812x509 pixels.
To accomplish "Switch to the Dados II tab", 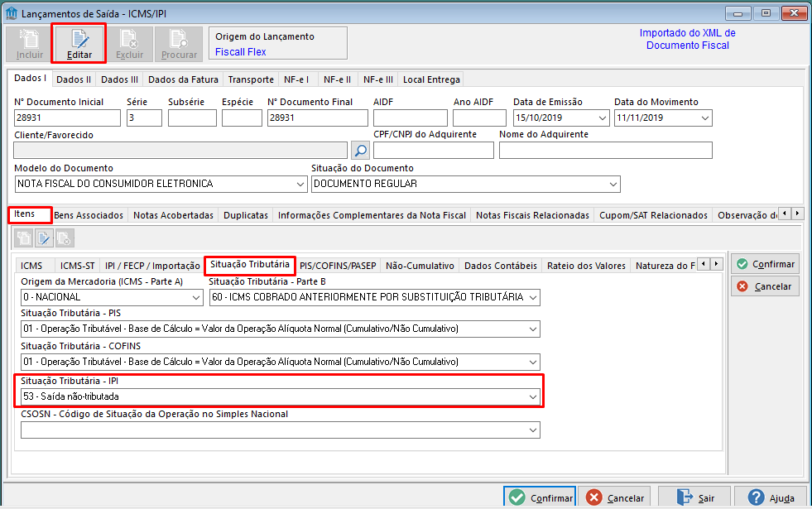I will point(74,79).
